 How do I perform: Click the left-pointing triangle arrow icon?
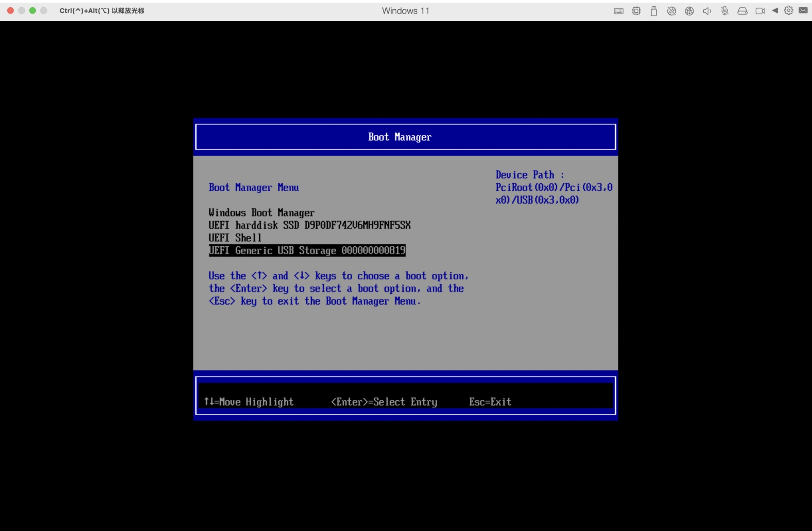[775, 11]
